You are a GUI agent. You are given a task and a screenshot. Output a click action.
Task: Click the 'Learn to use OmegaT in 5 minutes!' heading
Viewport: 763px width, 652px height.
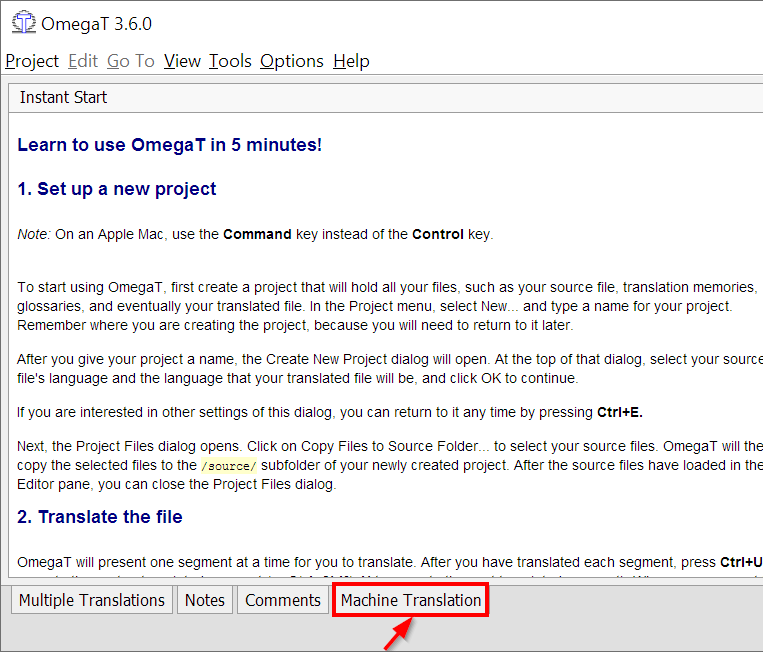169,145
